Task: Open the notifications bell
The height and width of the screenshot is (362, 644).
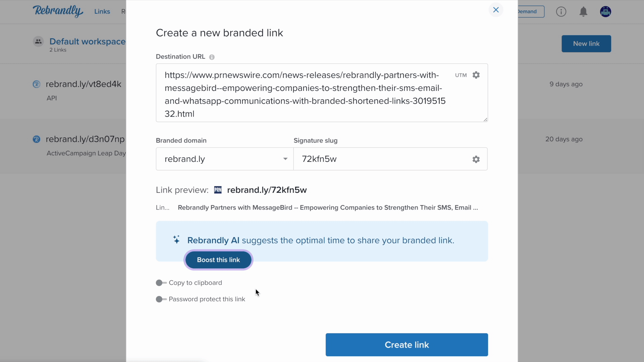Action: 583,12
